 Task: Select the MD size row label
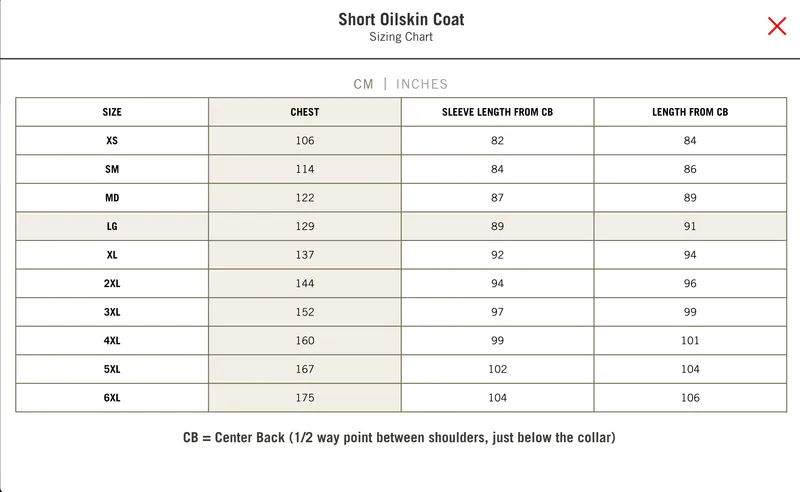coord(112,198)
